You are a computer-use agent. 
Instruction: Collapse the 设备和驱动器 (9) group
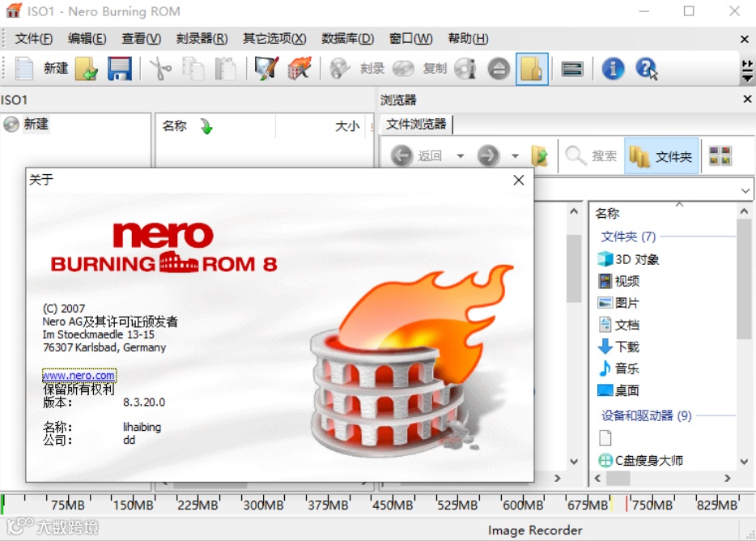[646, 415]
